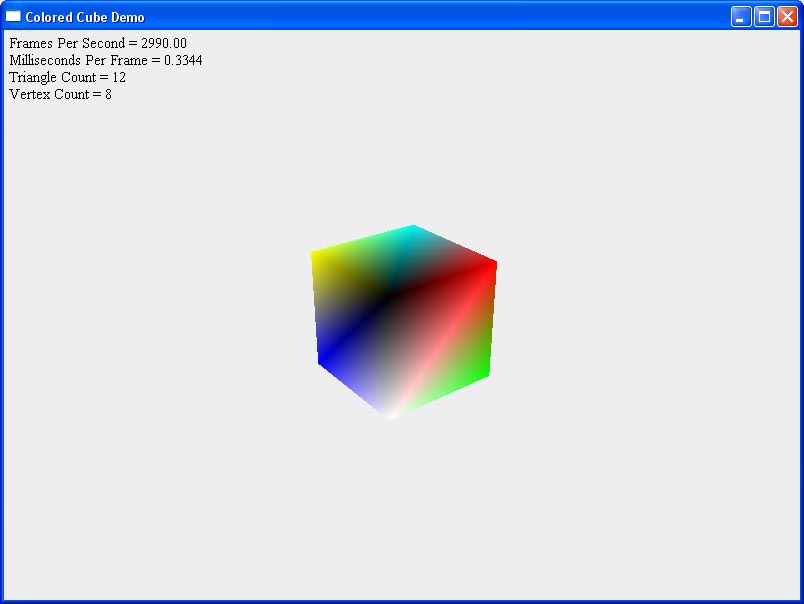Maximize the Colored Cube Demo window
Screen dimensions: 804x604
tap(764, 17)
